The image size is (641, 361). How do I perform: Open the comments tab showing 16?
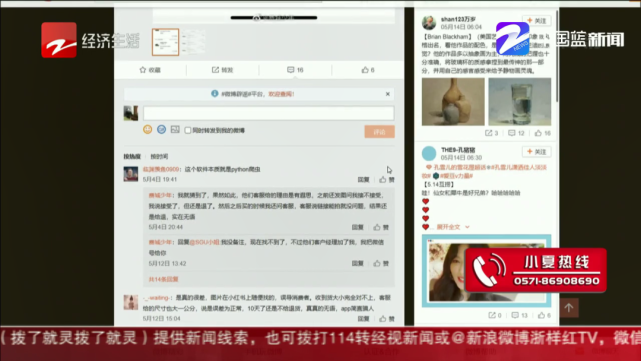[295, 70]
